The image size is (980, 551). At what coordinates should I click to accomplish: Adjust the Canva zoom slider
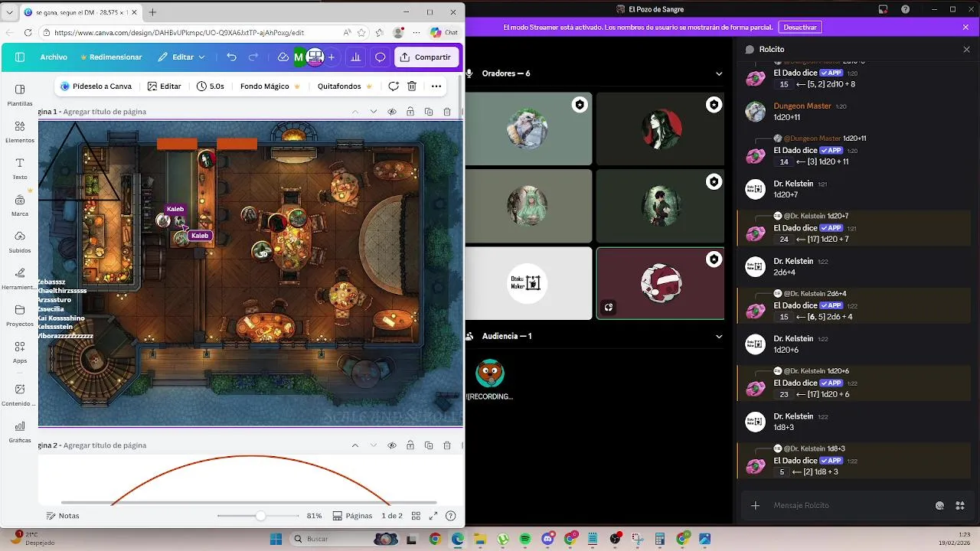click(x=260, y=516)
